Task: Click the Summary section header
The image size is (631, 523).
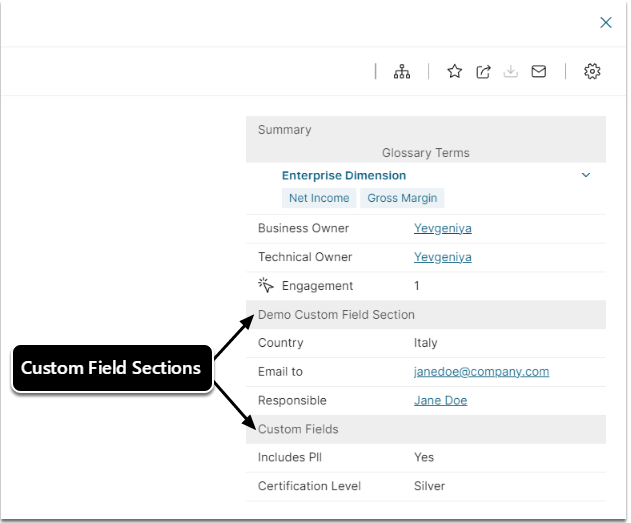Action: click(x=285, y=130)
